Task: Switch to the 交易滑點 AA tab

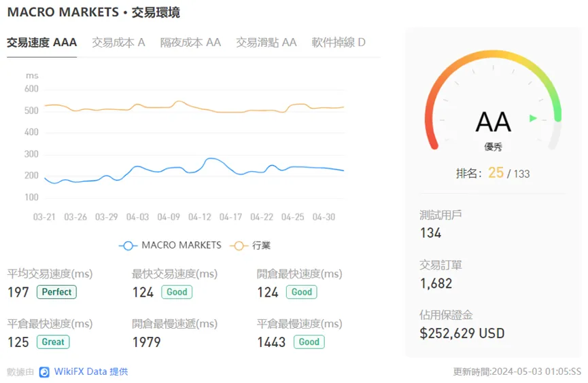Action: tap(266, 42)
